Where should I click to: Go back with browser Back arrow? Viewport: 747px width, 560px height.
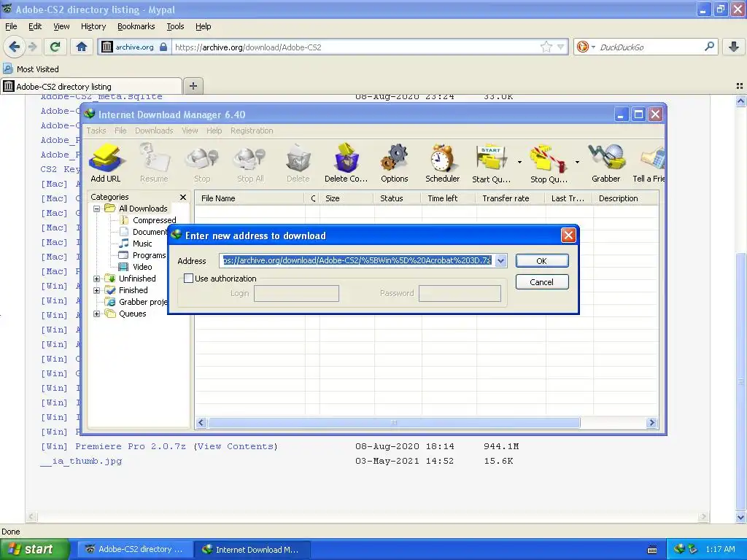[x=15, y=47]
